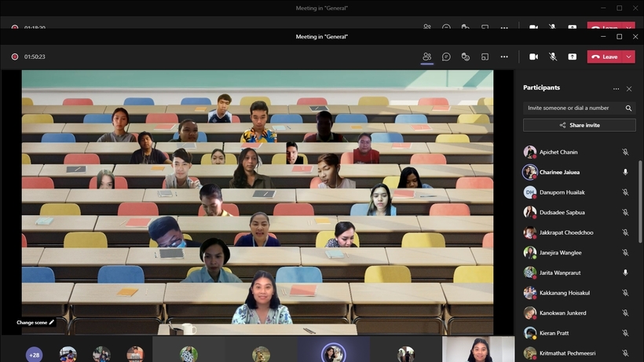Click the 01:50:23 meeting timer
The width and height of the screenshot is (644, 362).
[x=35, y=57]
